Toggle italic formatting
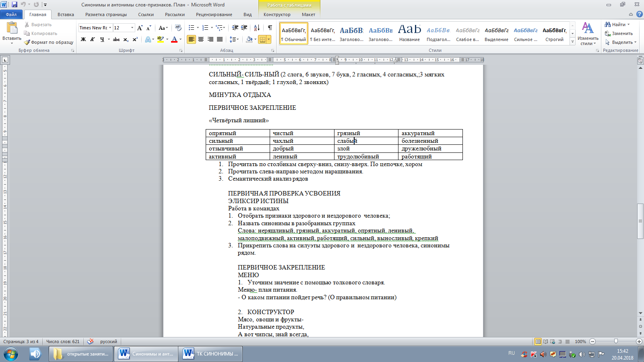 pyautogui.click(x=93, y=39)
